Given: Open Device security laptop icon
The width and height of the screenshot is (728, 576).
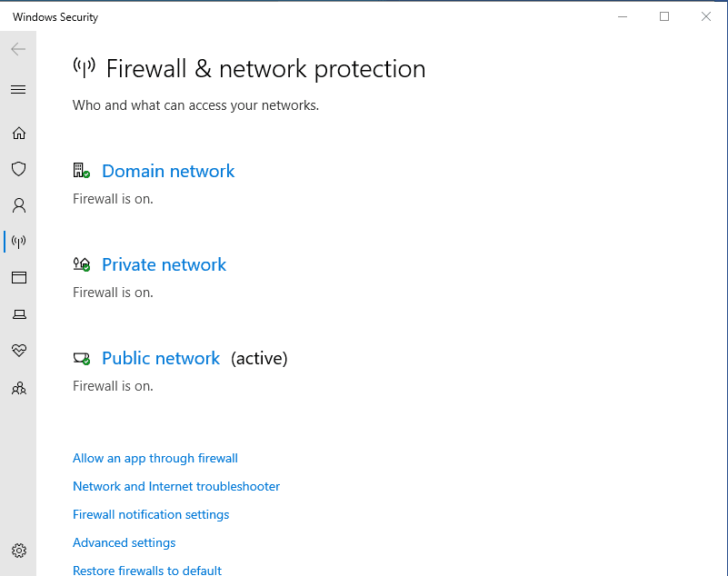Looking at the screenshot, I should pyautogui.click(x=18, y=314).
